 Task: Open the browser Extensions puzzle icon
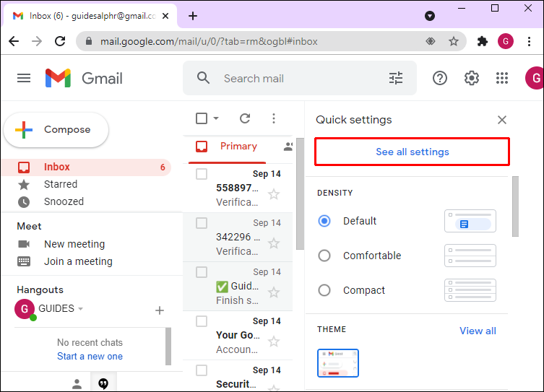coord(483,41)
